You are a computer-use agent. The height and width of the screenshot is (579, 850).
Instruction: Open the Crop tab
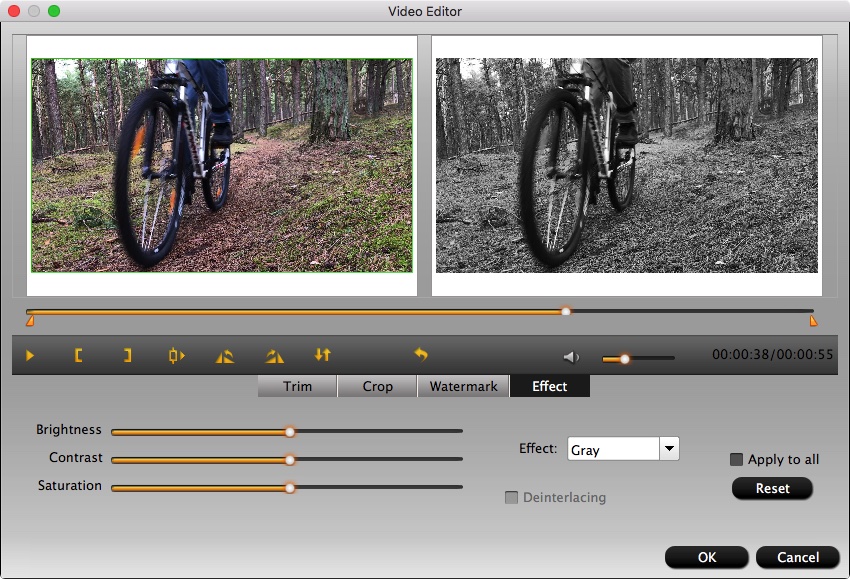[377, 386]
